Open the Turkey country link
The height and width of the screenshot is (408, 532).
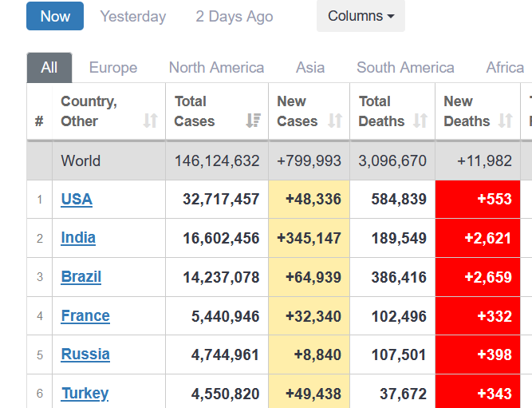coord(85,394)
